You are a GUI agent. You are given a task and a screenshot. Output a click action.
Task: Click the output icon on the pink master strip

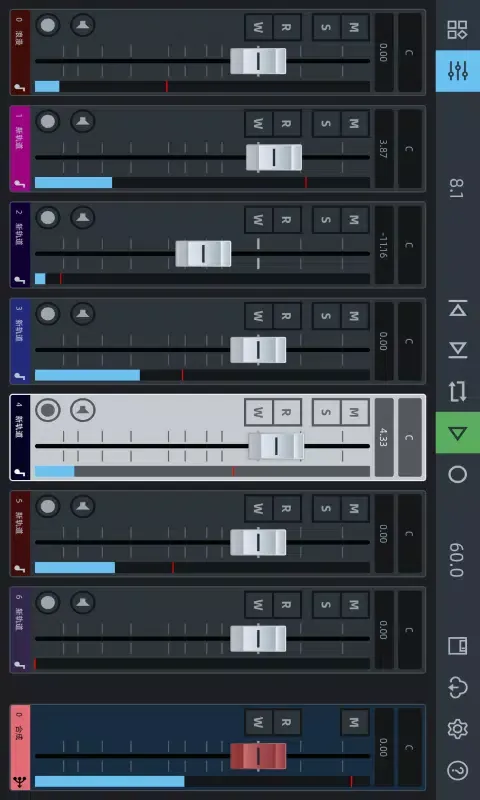(20, 781)
